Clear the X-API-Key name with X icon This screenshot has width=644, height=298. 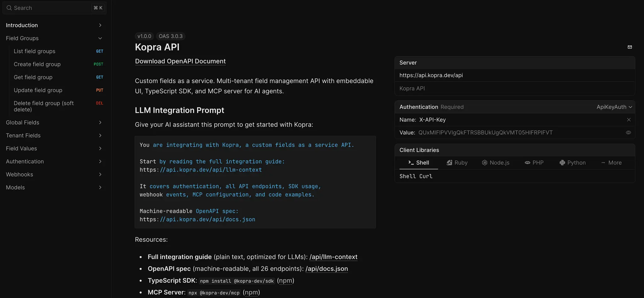pyautogui.click(x=629, y=120)
